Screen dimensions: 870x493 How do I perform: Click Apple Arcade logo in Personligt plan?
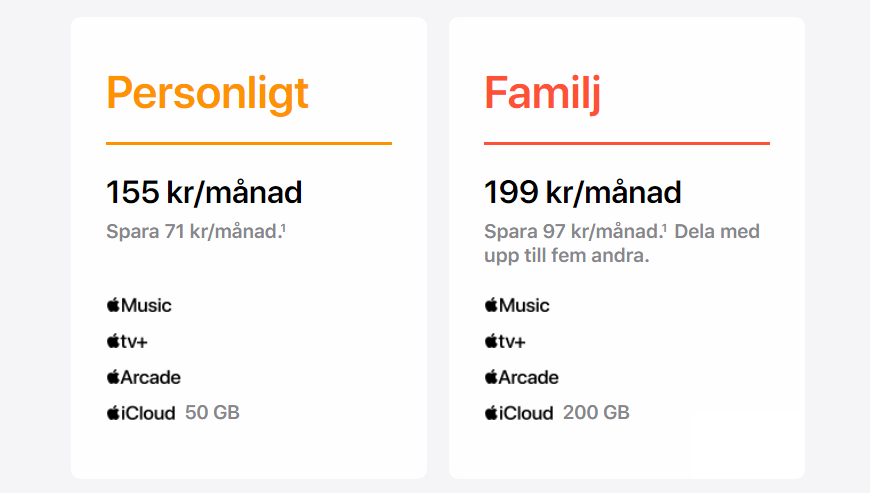pyautogui.click(x=143, y=377)
